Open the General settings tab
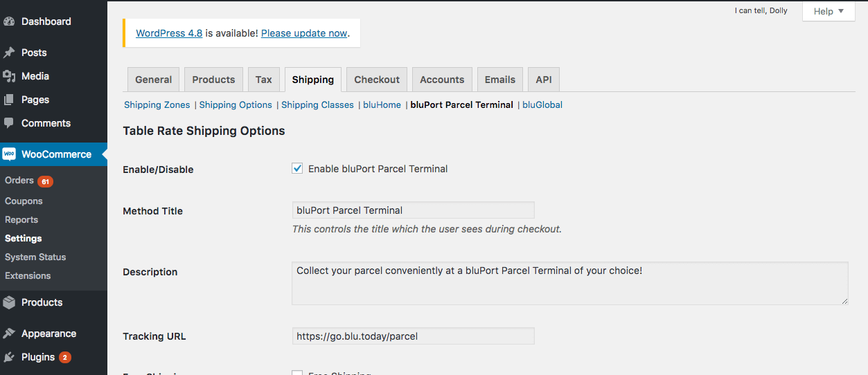This screenshot has width=868, height=375. pos(153,80)
